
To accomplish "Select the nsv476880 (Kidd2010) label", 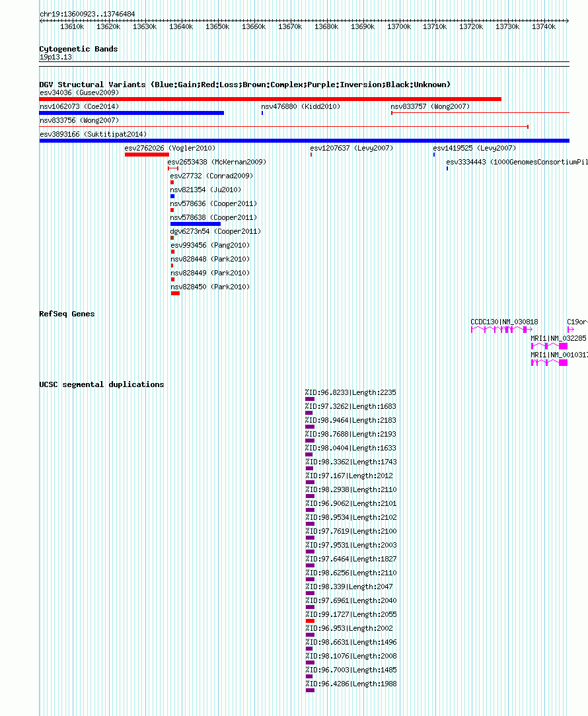I will (301, 106).
